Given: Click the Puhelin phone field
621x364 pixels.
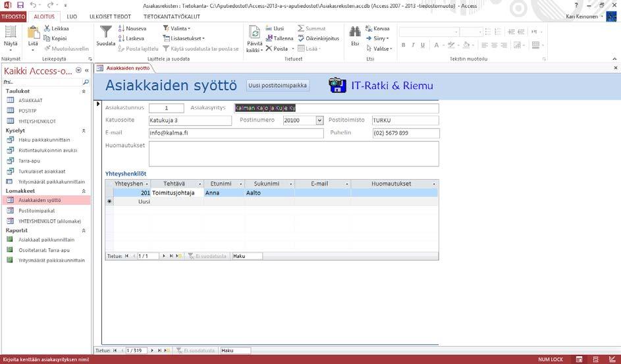Looking at the screenshot, I should (x=406, y=133).
